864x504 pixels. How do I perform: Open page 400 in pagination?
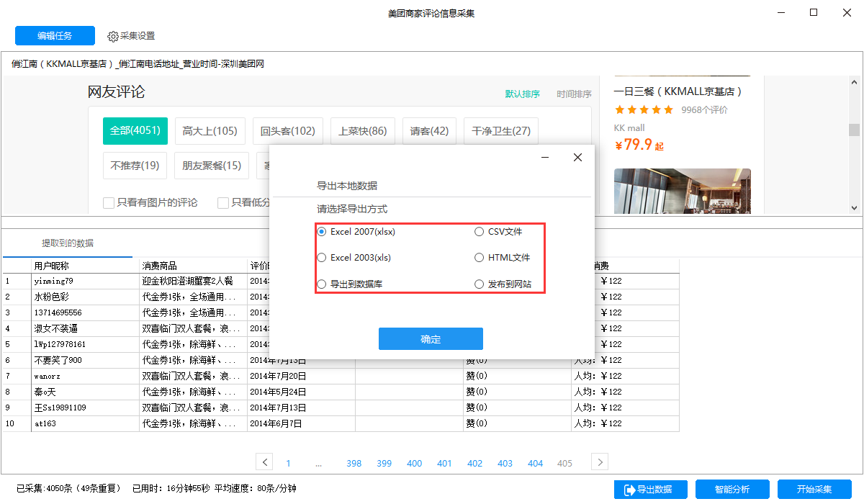pos(414,464)
